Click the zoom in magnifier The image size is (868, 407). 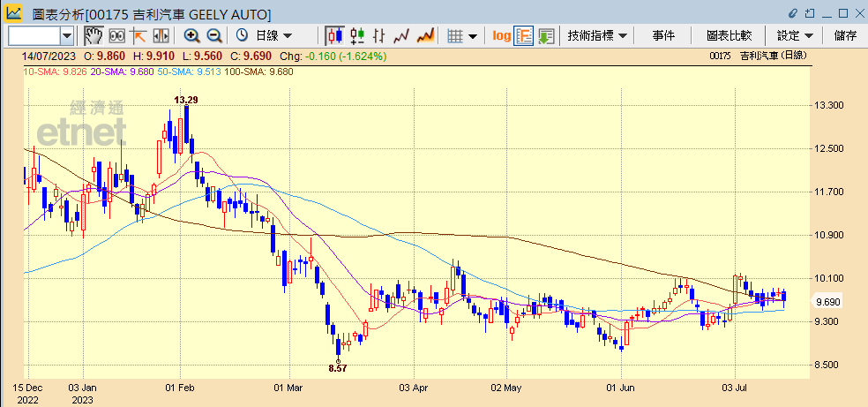(x=191, y=35)
